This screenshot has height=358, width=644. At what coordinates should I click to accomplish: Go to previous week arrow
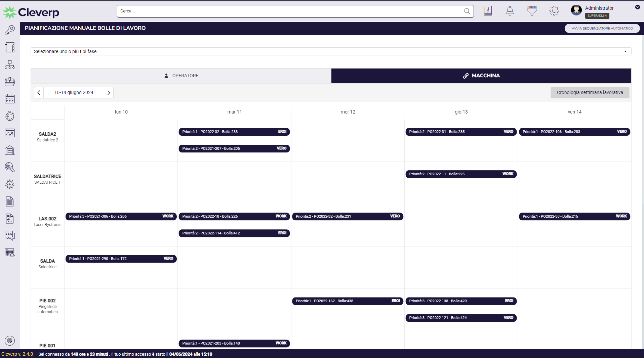tap(39, 93)
